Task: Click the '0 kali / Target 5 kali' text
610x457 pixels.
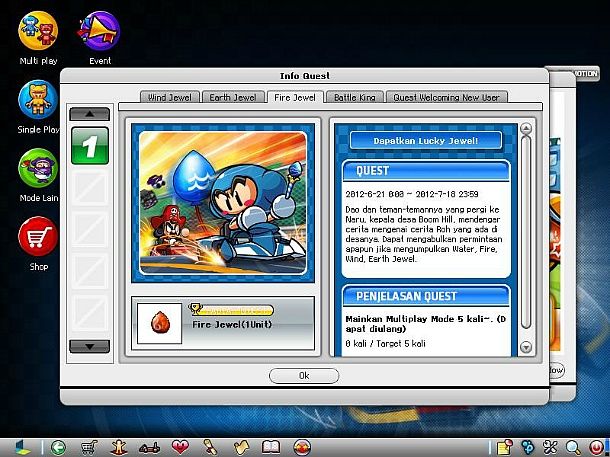Action: (x=385, y=344)
